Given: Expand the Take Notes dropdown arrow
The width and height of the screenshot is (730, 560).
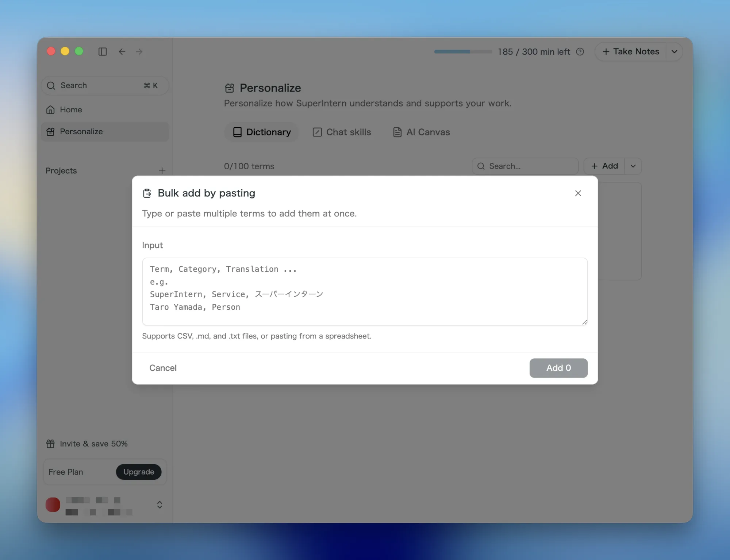Looking at the screenshot, I should tap(675, 51).
